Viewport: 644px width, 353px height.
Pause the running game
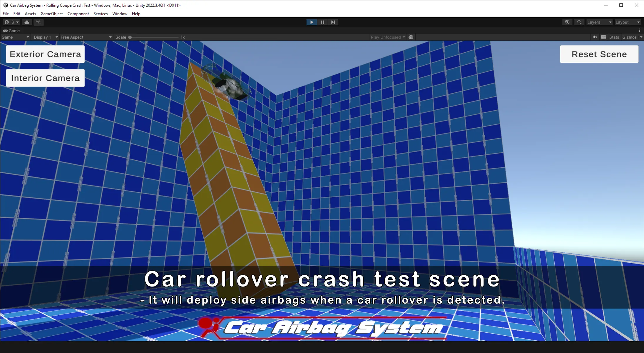click(322, 22)
